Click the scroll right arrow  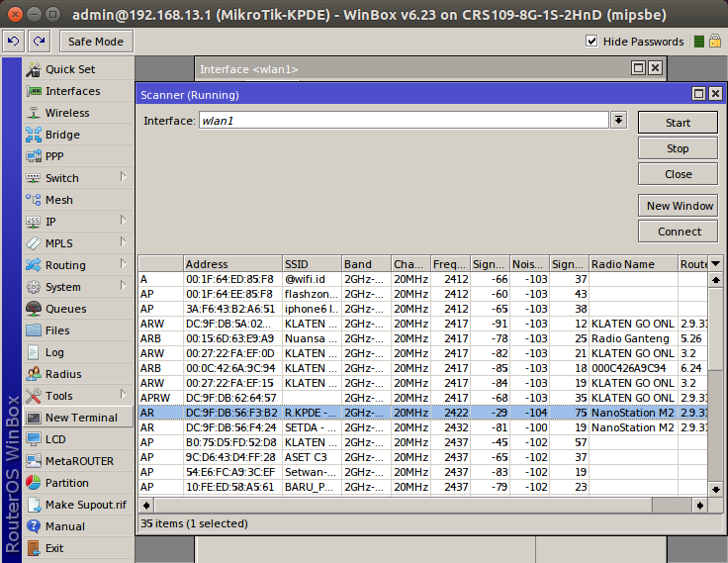pos(699,505)
